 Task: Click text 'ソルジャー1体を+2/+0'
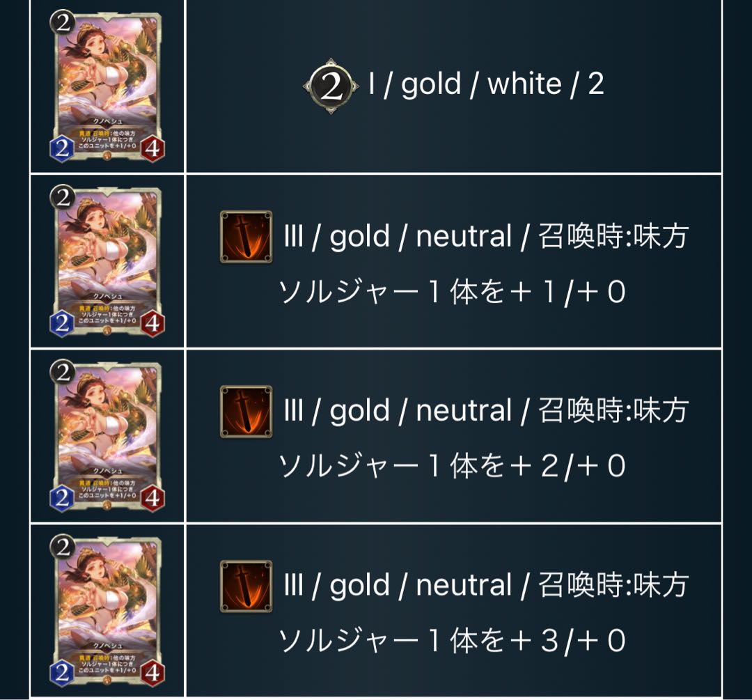[453, 467]
